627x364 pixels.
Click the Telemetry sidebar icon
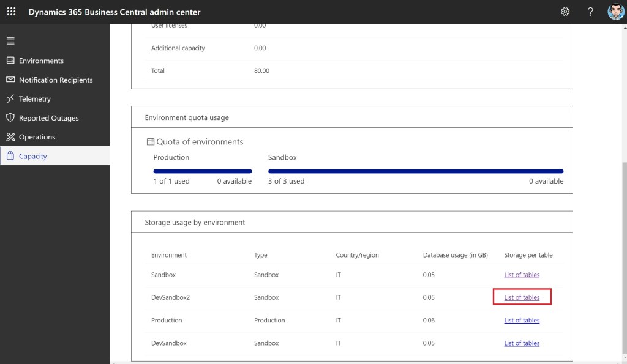[x=10, y=98]
